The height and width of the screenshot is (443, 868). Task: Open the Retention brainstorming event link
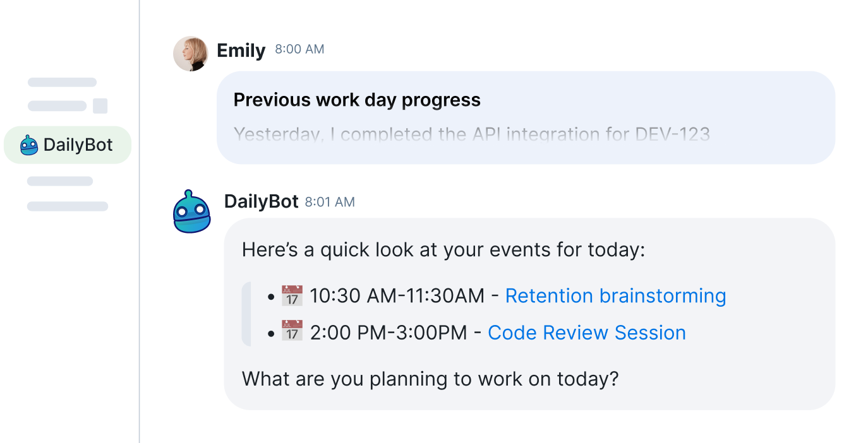tap(615, 296)
